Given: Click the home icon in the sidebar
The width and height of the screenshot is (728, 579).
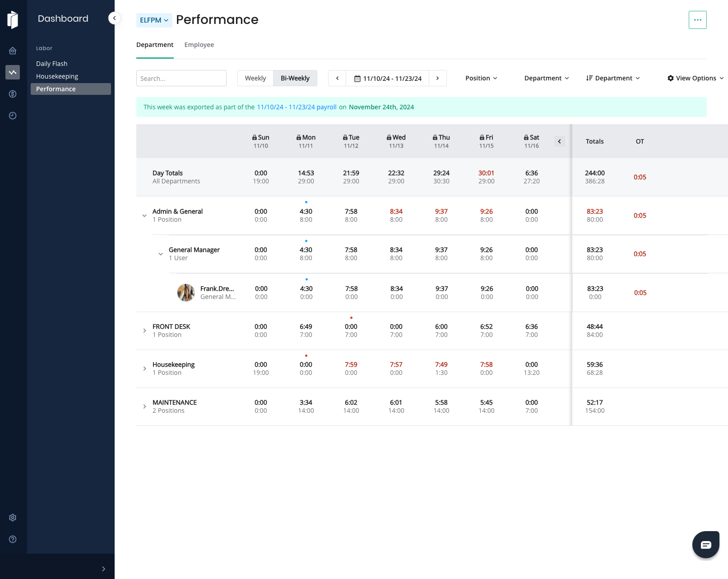Looking at the screenshot, I should click(13, 51).
